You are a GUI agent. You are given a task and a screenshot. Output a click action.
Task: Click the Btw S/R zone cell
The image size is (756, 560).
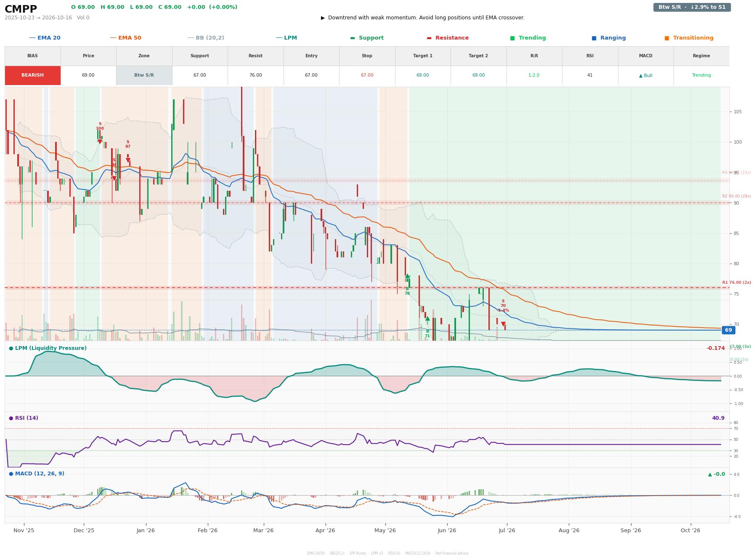144,75
